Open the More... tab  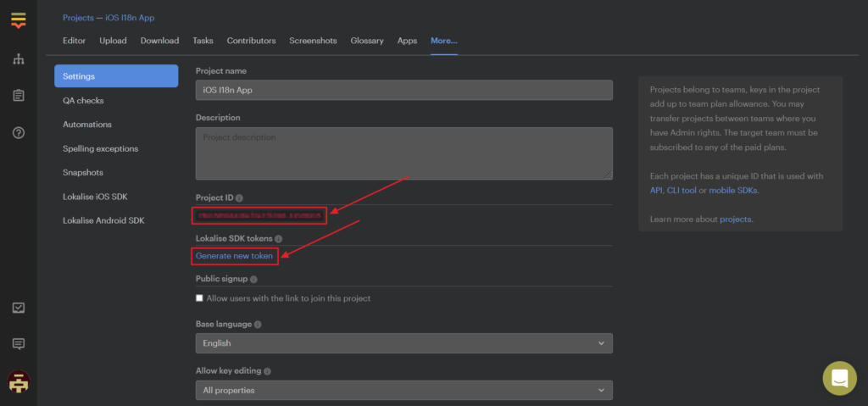click(444, 41)
